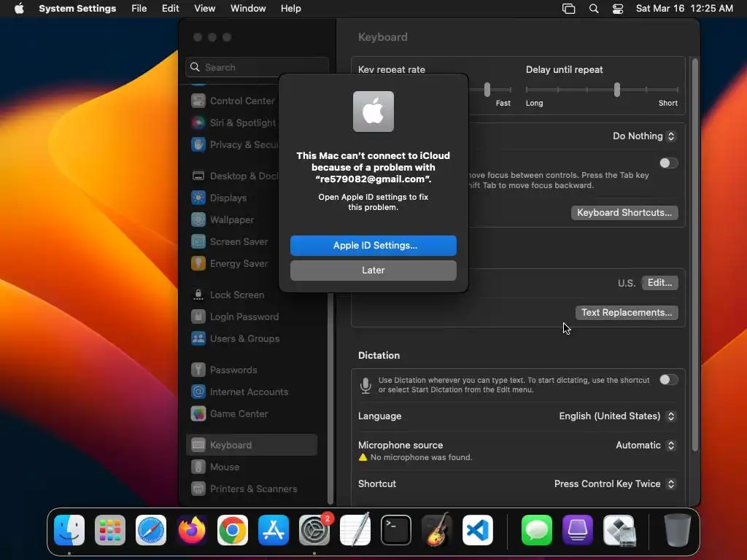Viewport: 747px width, 560px height.
Task: Open Messages from the Dock
Action: point(537,530)
